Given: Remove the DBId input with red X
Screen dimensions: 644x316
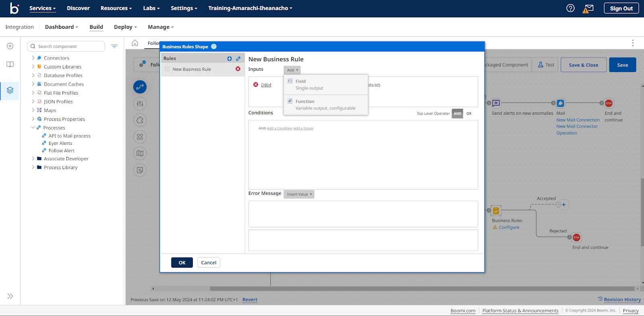Looking at the screenshot, I should (256, 85).
